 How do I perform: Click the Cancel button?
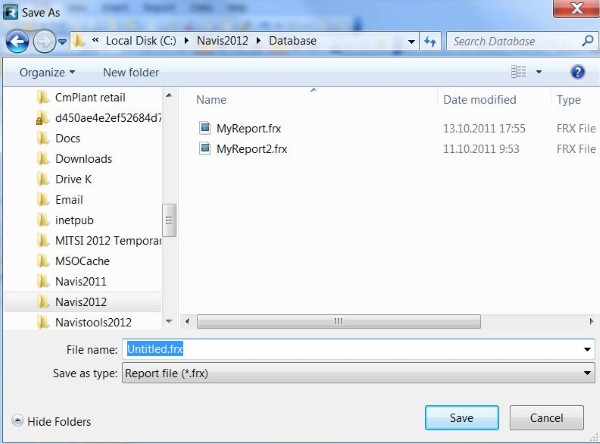(546, 418)
